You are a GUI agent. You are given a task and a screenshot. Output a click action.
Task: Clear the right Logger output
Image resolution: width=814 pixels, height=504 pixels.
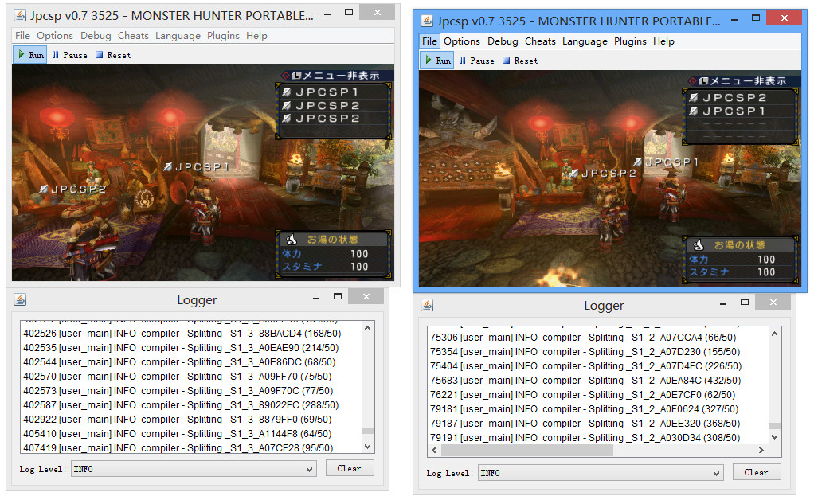point(756,472)
